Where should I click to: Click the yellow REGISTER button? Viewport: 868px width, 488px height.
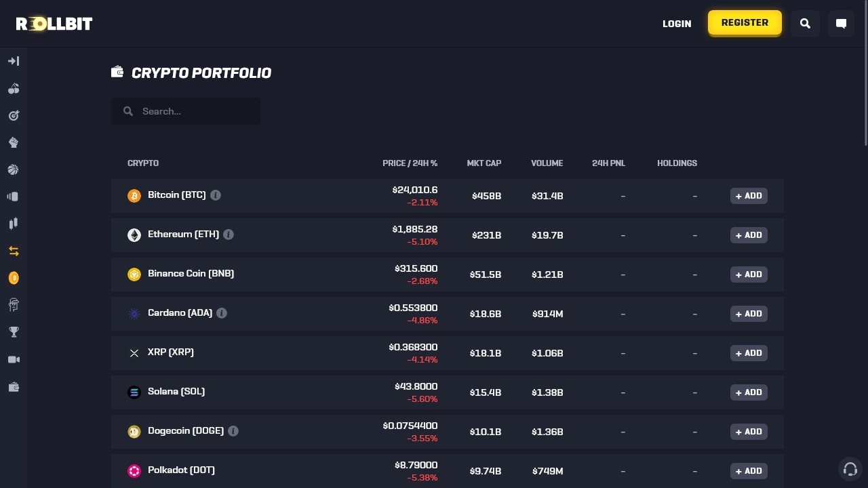click(x=745, y=22)
